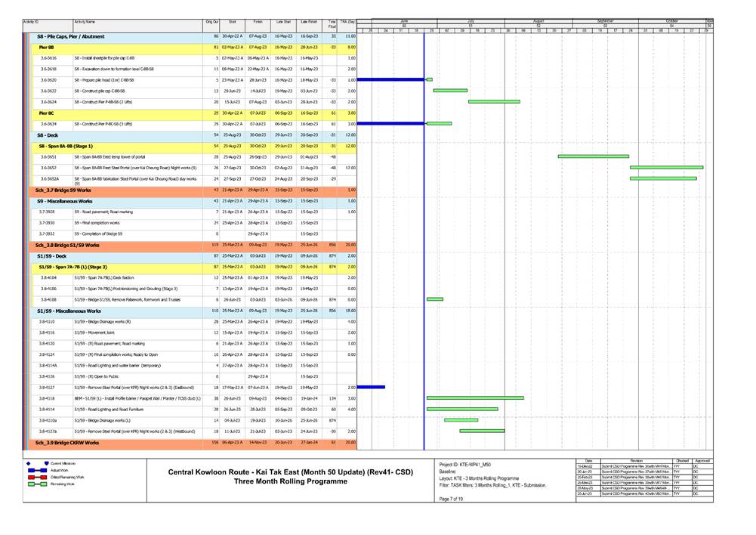Click the Late Finish column header
Viewport: 756px width, 535px height.
(x=309, y=23)
